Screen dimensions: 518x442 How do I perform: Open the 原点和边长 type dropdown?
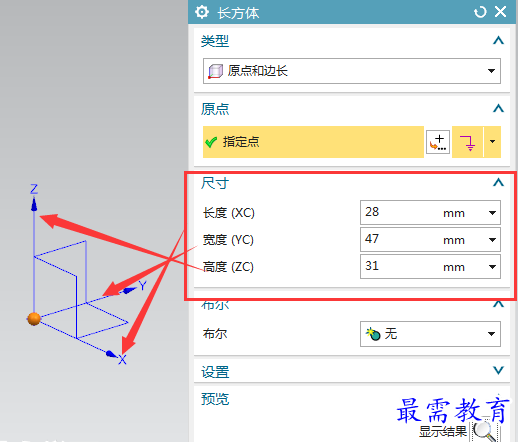pos(352,71)
